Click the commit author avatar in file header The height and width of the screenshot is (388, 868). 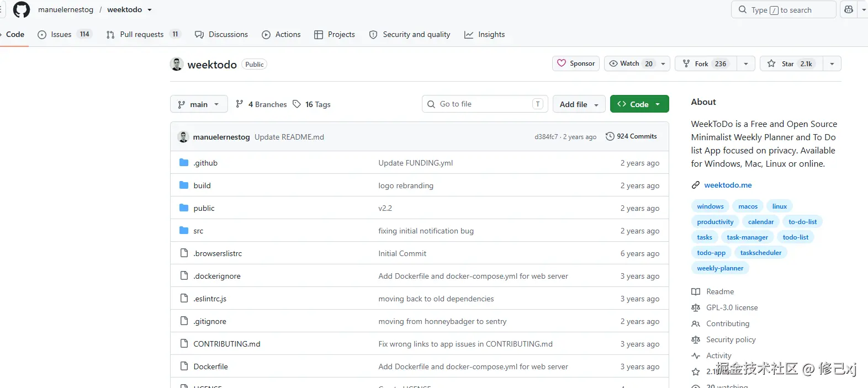pyautogui.click(x=183, y=137)
